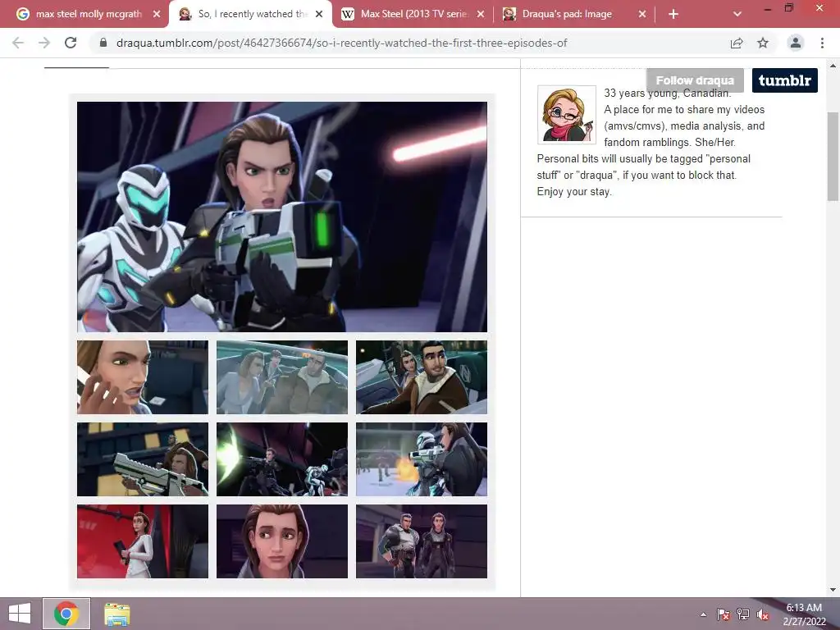Open a new browser tab
Image resolution: width=840 pixels, height=630 pixels.
click(x=673, y=14)
